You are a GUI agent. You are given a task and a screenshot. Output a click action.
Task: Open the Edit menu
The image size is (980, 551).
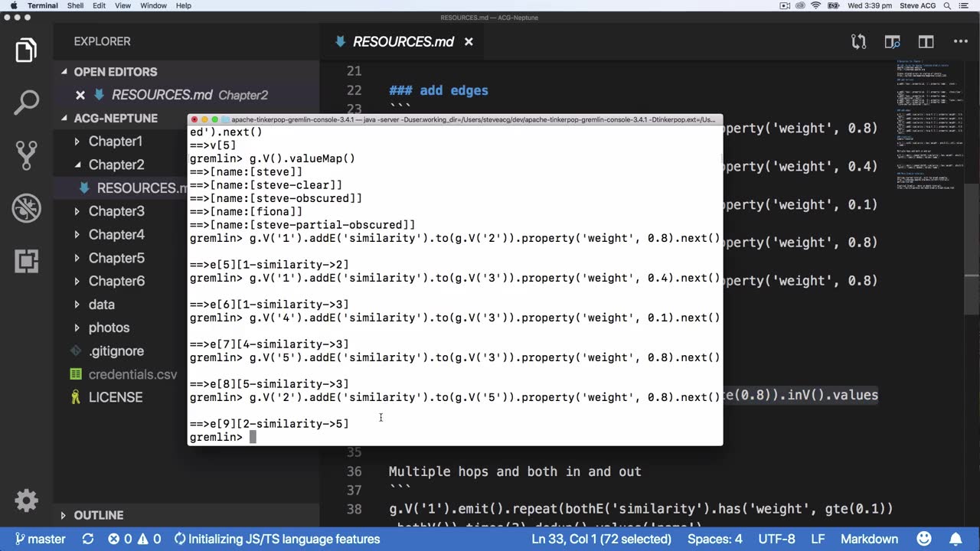coord(100,5)
